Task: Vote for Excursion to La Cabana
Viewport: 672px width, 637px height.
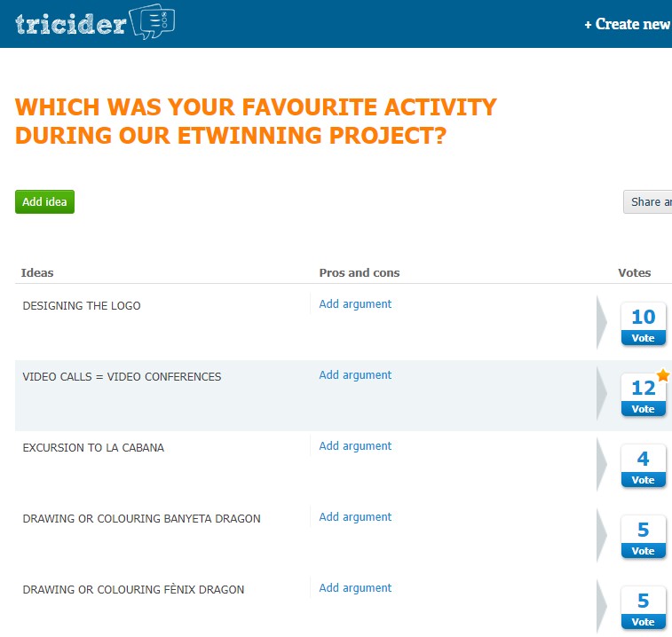Action: pyautogui.click(x=643, y=480)
